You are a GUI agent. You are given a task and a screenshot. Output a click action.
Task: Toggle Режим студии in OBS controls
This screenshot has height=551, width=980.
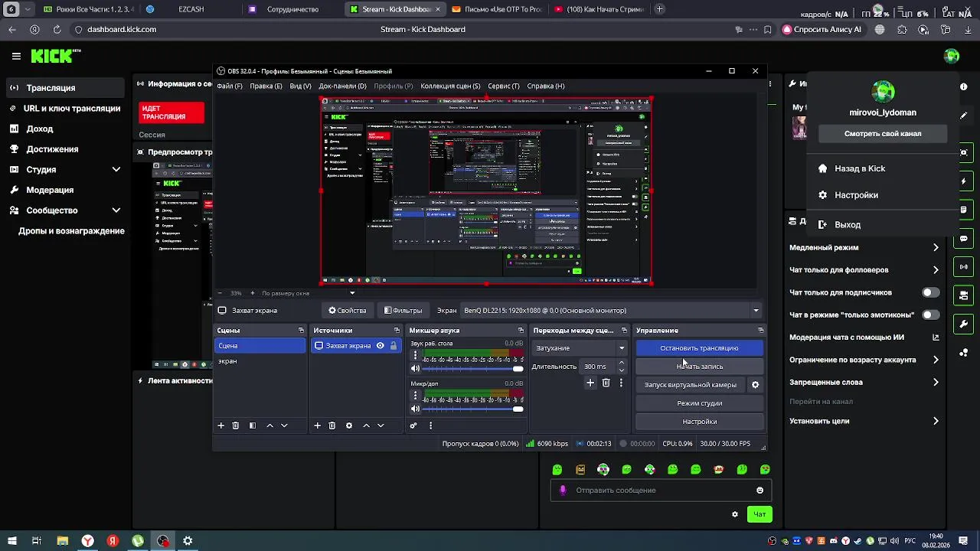[699, 403]
